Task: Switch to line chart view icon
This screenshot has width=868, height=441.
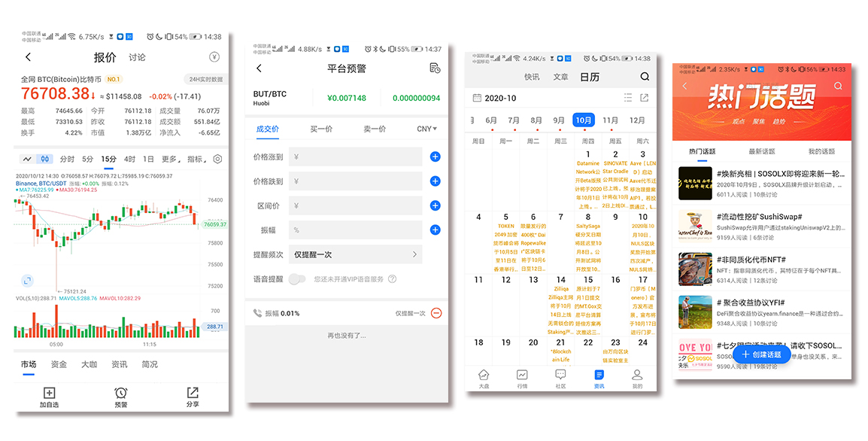Action: tap(27, 159)
